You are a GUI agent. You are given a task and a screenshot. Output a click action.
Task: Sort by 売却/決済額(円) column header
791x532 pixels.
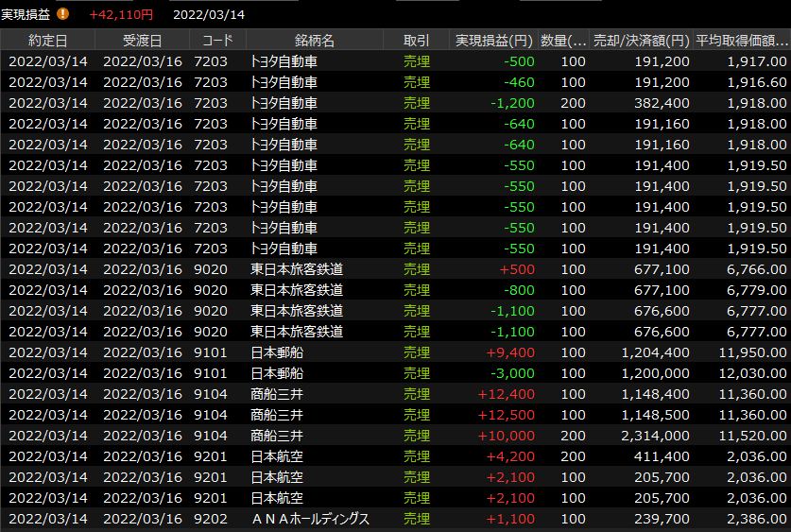click(x=640, y=41)
